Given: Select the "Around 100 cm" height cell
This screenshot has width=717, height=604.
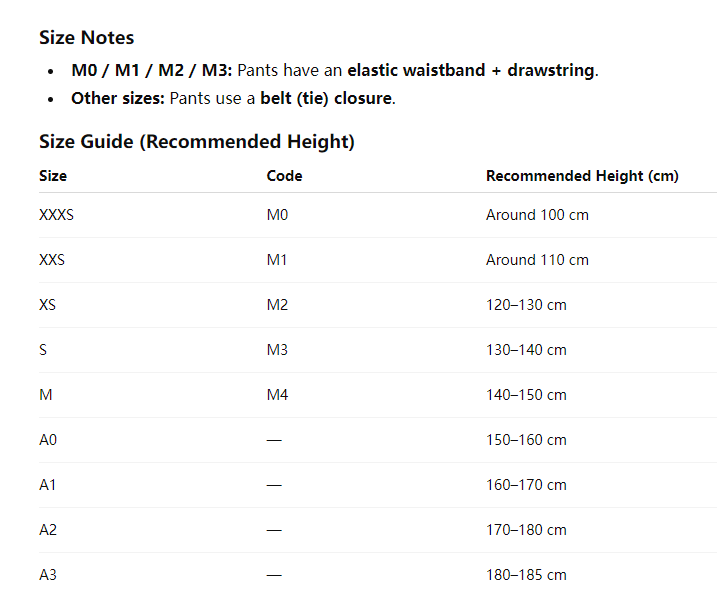Looking at the screenshot, I should [x=537, y=215].
